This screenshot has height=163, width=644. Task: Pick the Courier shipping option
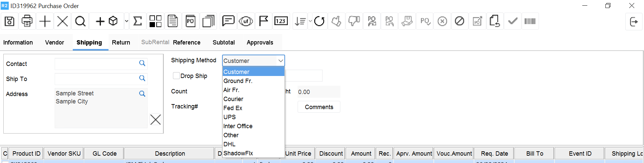(233, 99)
